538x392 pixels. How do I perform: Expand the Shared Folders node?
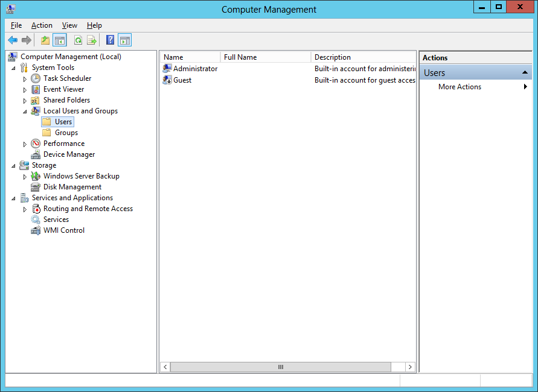pos(25,101)
